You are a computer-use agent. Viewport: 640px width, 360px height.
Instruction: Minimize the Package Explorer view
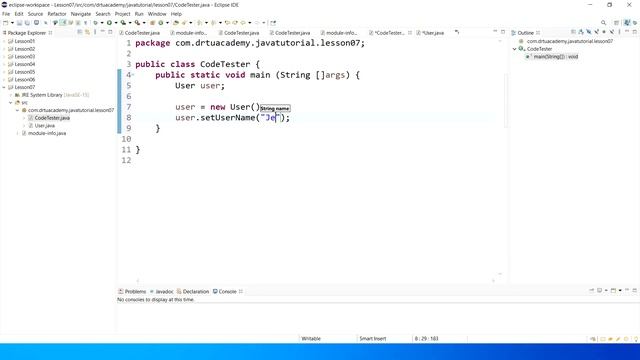[x=103, y=32]
